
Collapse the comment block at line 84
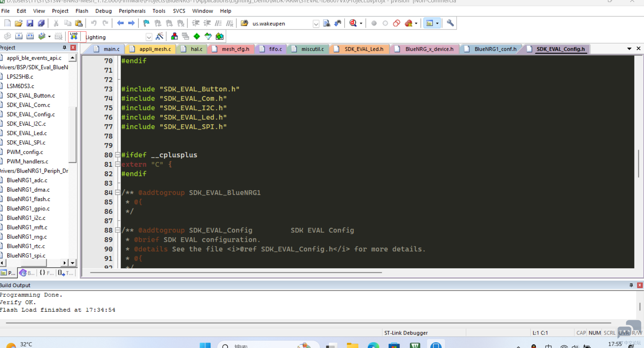click(118, 193)
